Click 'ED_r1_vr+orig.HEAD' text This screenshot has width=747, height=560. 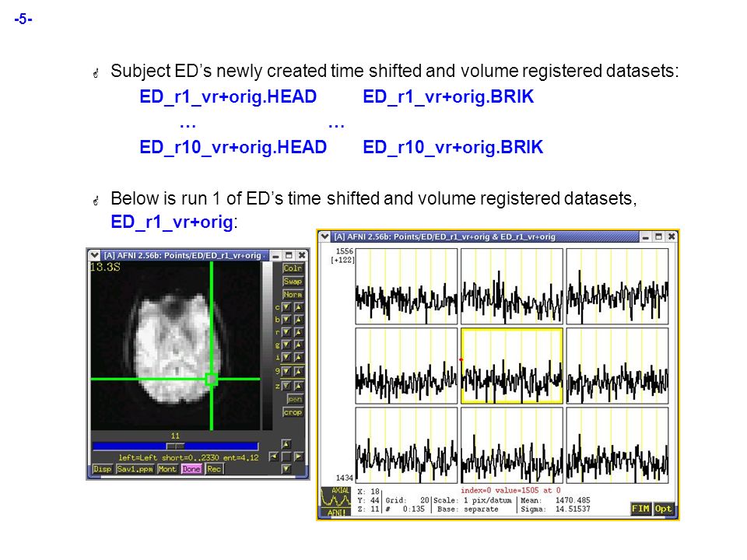tap(228, 96)
